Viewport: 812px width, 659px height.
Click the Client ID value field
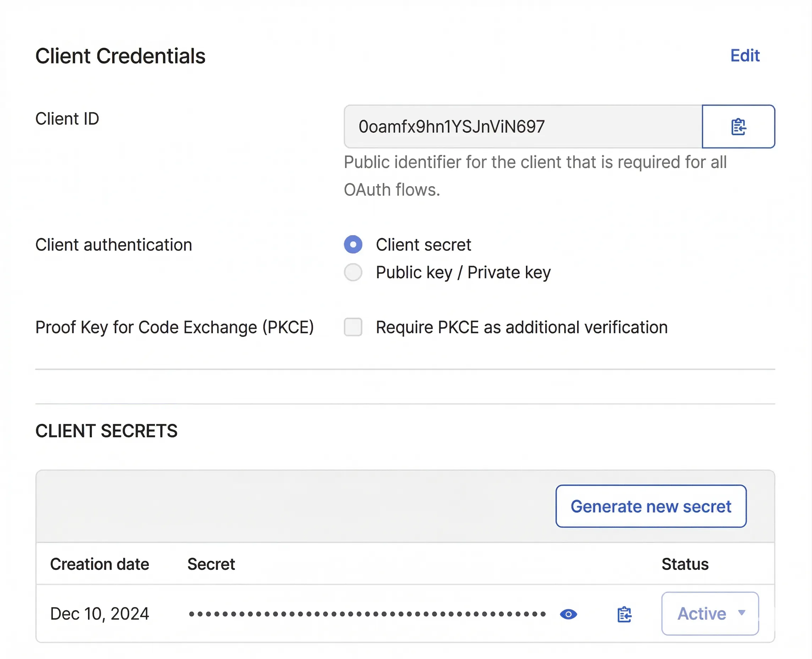pos(523,126)
